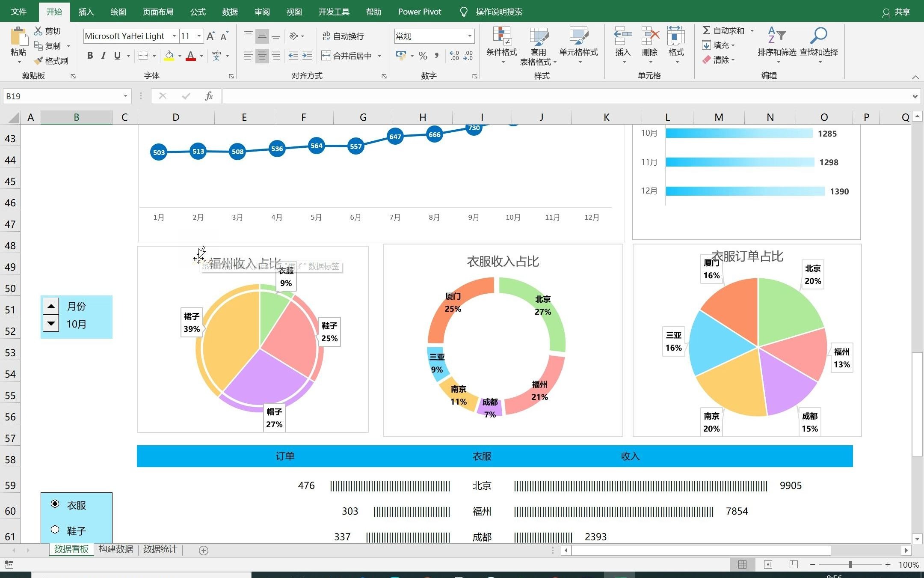Viewport: 924px width, 578px height.
Task: Select the 衣服 radio button
Action: click(x=55, y=504)
